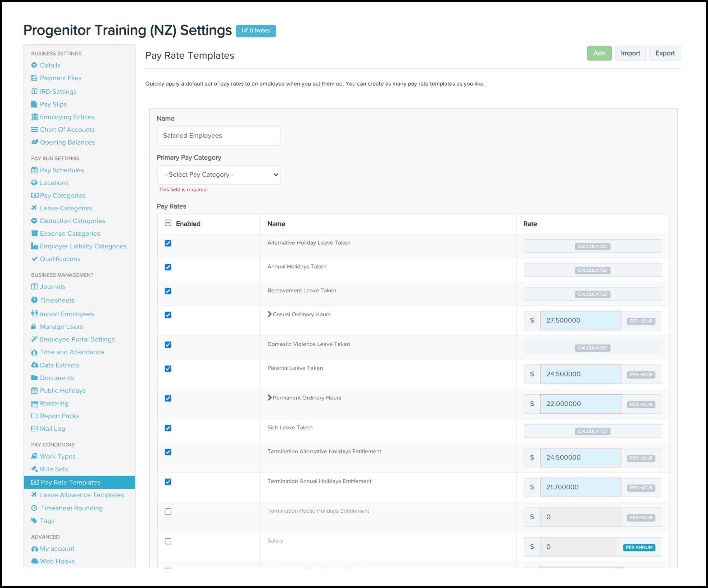Viewport: 708px width, 588px height.
Task: Click the tag icon next to Tags
Action: 34,521
